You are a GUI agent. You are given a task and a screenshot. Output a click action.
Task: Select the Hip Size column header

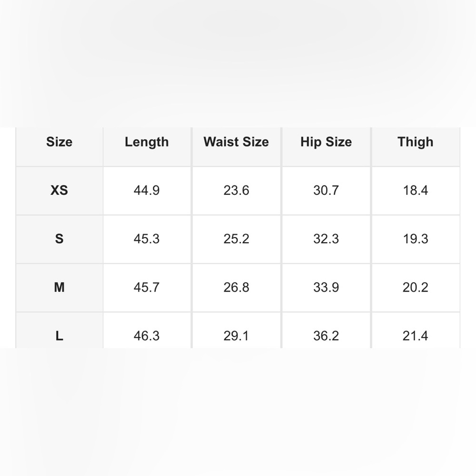pos(326,142)
